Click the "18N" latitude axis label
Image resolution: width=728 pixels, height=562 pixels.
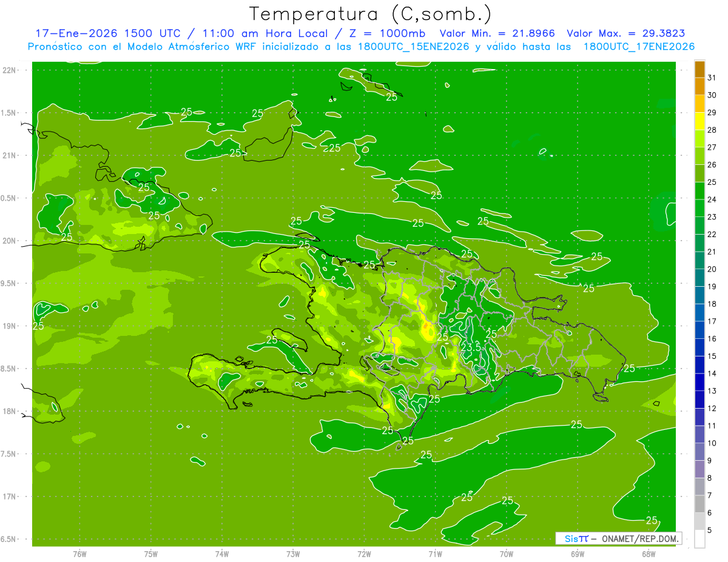pyautogui.click(x=10, y=411)
